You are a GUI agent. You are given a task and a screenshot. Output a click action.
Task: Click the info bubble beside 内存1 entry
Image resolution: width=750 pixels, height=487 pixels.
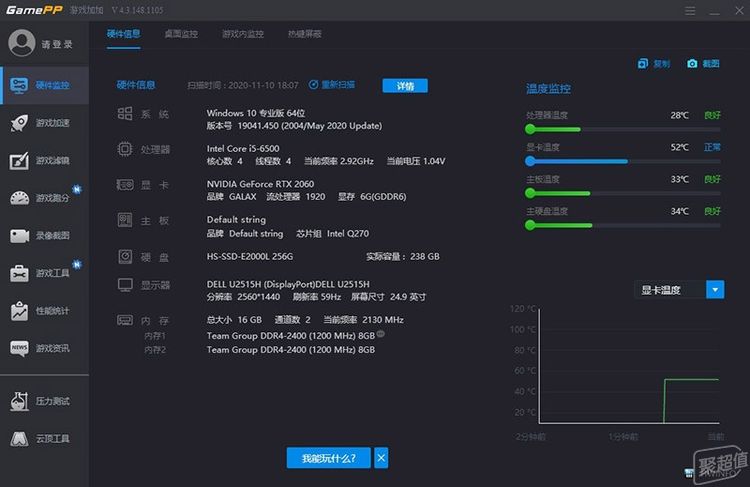tap(381, 334)
